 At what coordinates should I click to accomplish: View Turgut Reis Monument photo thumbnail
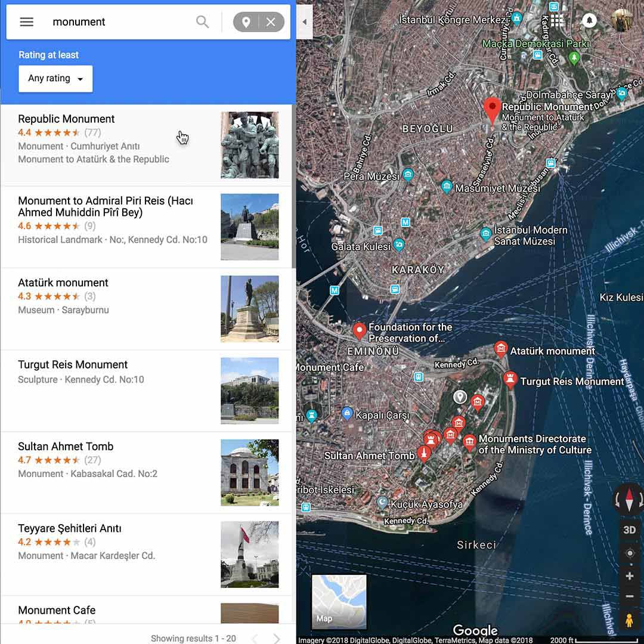(250, 391)
